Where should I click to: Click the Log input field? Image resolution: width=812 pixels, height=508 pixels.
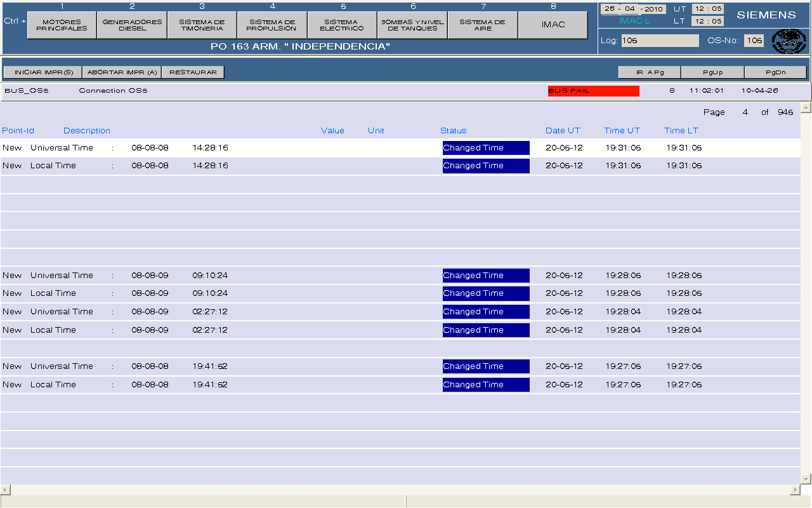pos(660,41)
